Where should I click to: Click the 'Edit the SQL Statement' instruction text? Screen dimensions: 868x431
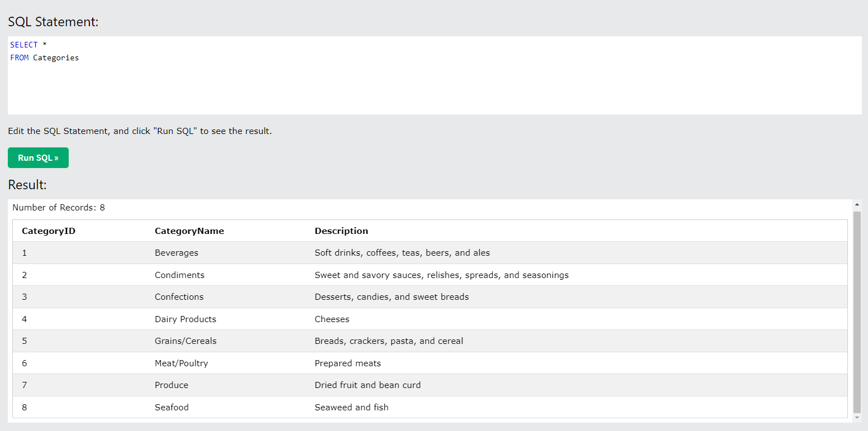pos(140,132)
